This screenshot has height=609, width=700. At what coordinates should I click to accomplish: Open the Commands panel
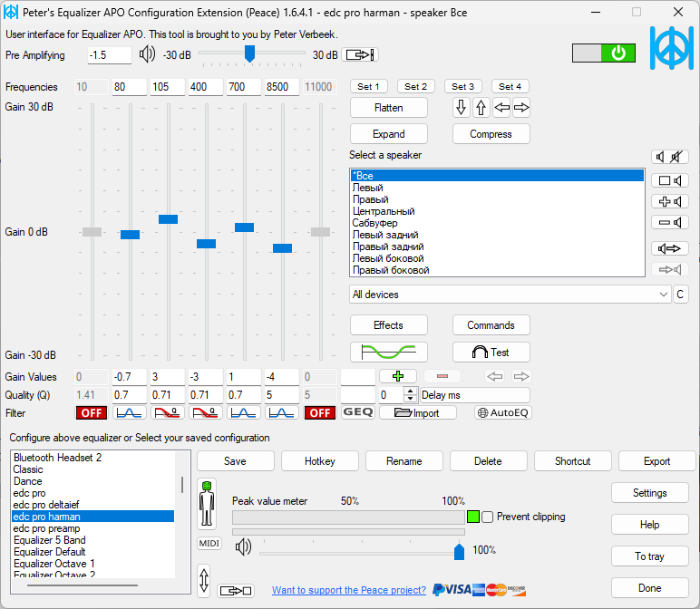tap(491, 325)
